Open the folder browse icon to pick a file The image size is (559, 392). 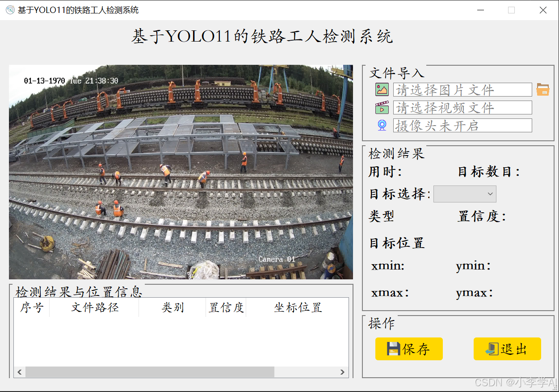click(x=542, y=89)
